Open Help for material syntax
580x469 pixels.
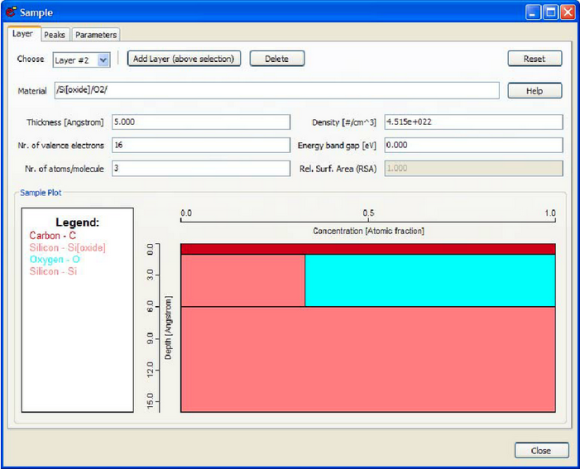pos(535,91)
